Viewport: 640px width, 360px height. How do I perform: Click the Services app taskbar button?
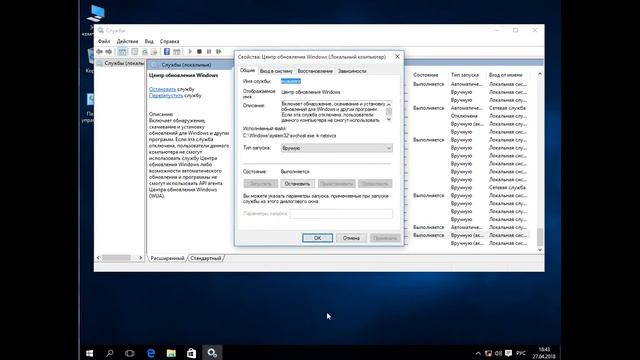(x=212, y=353)
